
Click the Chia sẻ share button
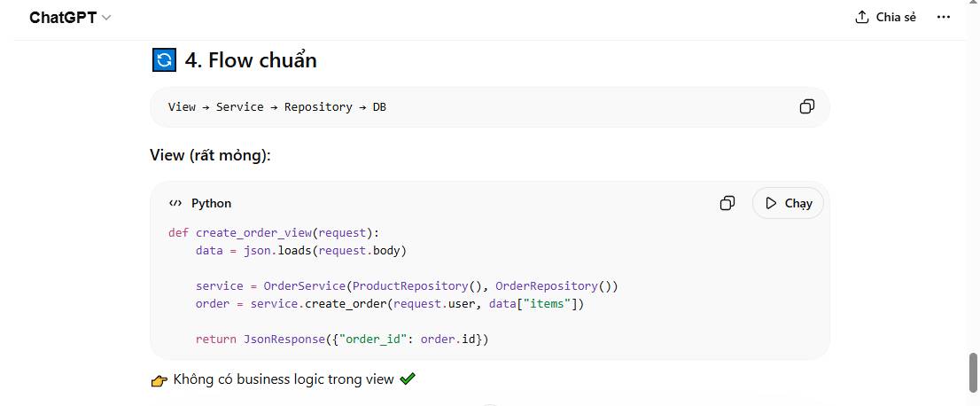(x=885, y=17)
